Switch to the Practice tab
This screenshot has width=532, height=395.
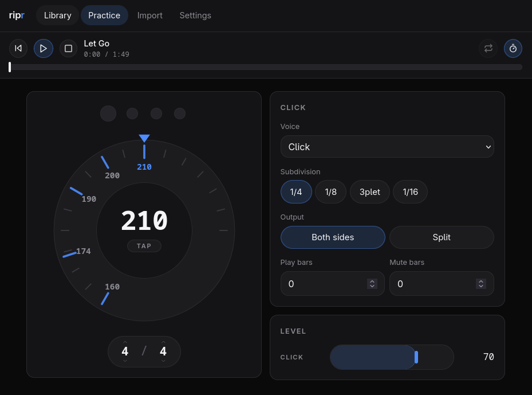point(104,15)
